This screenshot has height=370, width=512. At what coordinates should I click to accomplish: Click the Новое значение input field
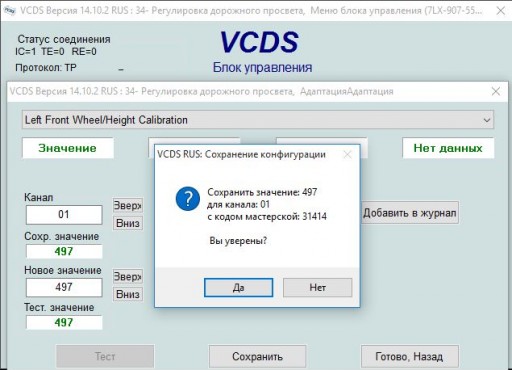pyautogui.click(x=64, y=287)
